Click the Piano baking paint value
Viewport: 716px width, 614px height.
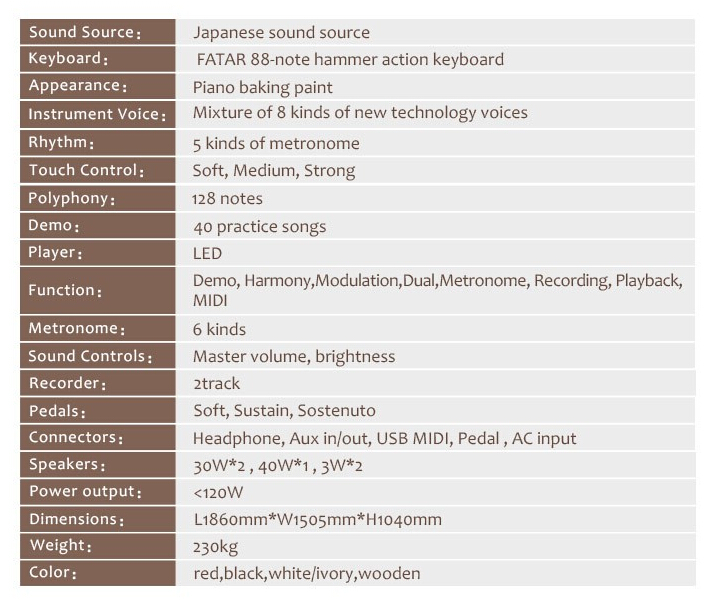[263, 87]
